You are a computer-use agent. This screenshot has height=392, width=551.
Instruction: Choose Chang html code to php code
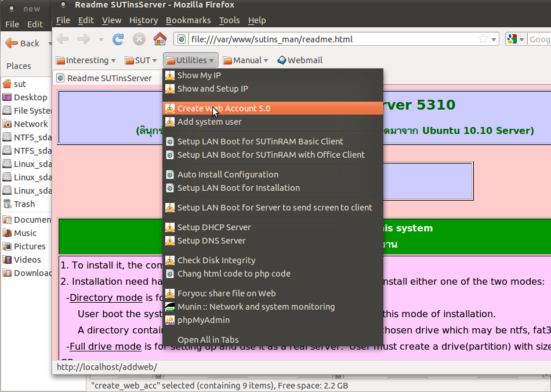(273, 274)
